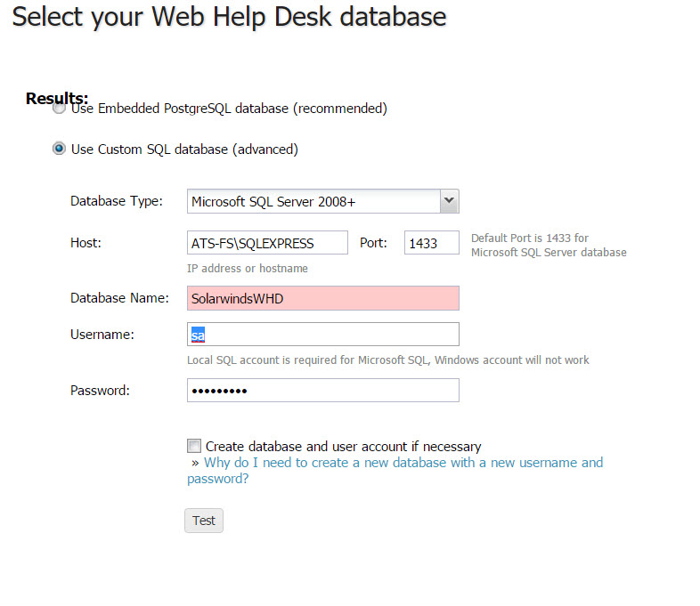The height and width of the screenshot is (606, 700).
Task: Click the 'Port:' label text
Action: (373, 242)
